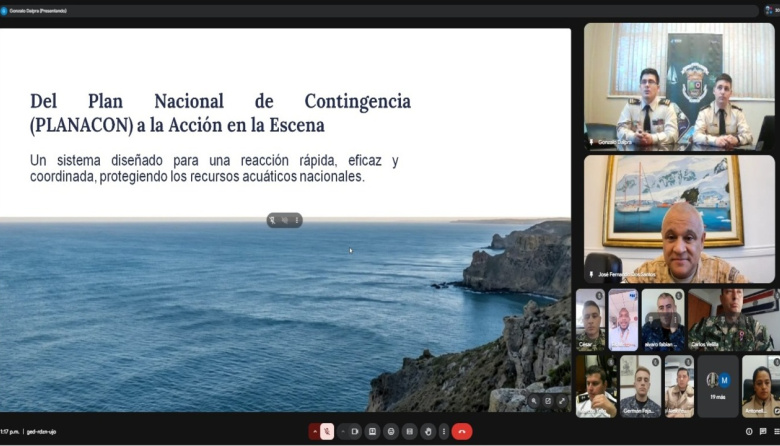Click the slide title 'Del Plan Nacional de Contingencia'
This screenshot has height=446, width=780.
[220, 101]
